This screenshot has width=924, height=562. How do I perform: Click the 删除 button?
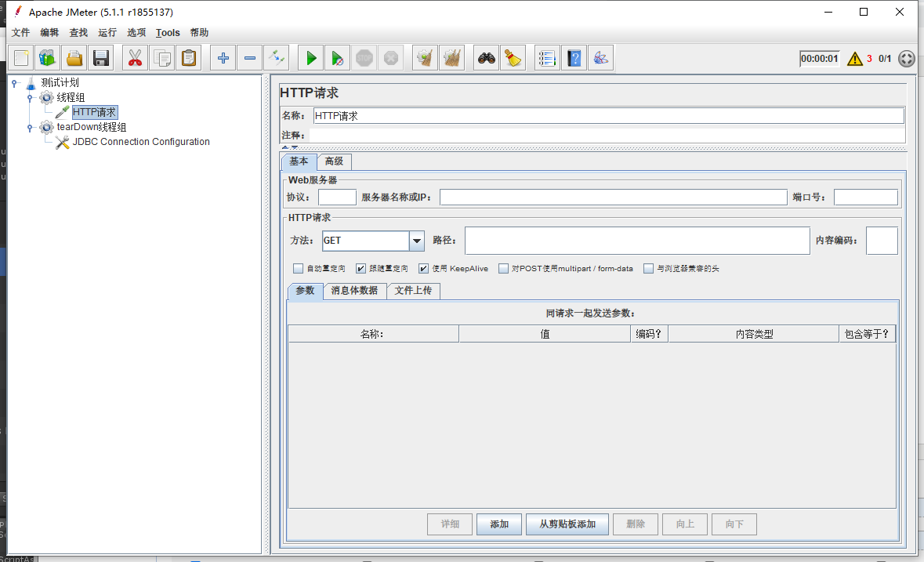click(x=636, y=524)
